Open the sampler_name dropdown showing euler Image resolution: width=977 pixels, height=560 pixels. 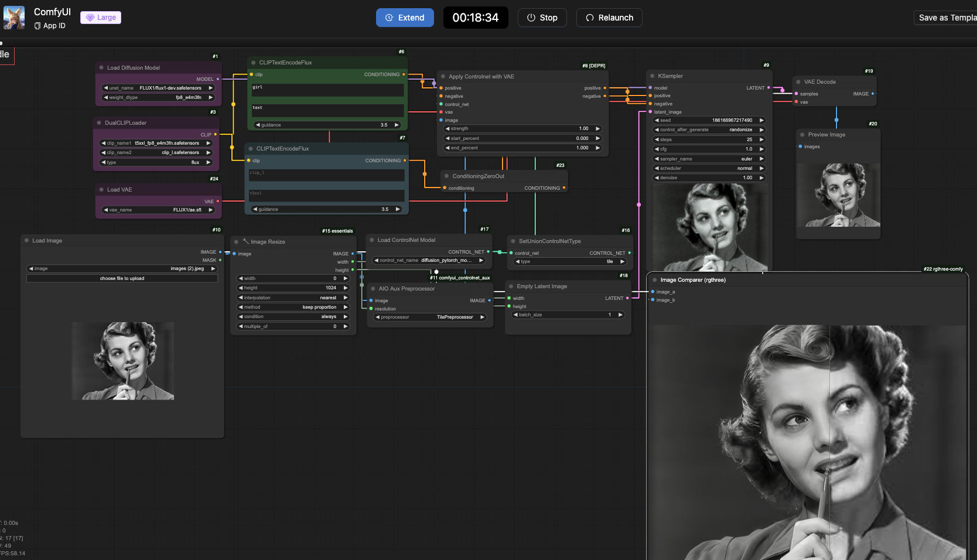coord(709,159)
